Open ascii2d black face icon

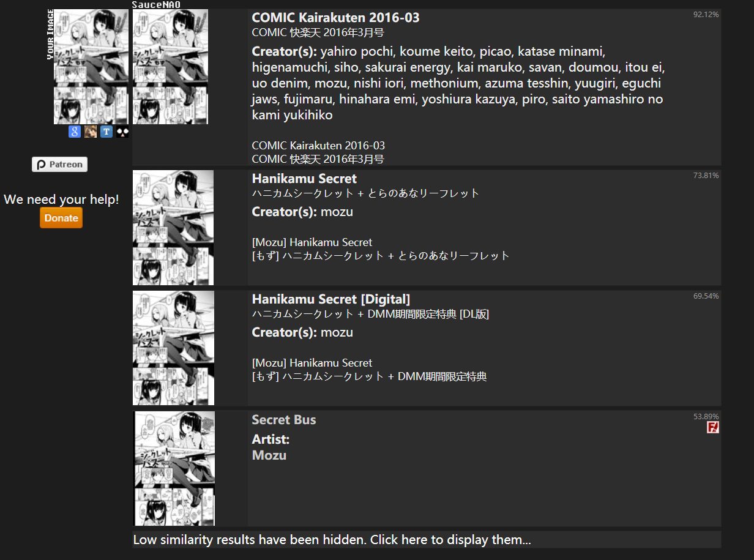[122, 132]
